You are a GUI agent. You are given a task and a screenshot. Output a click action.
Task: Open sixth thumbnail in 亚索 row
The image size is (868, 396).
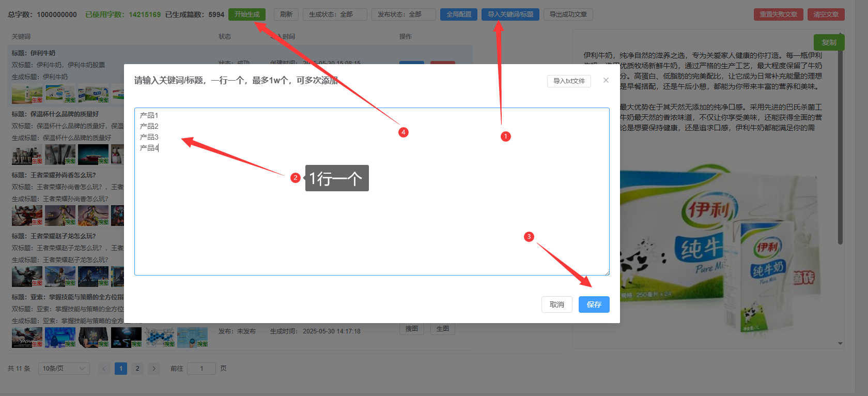(x=193, y=338)
